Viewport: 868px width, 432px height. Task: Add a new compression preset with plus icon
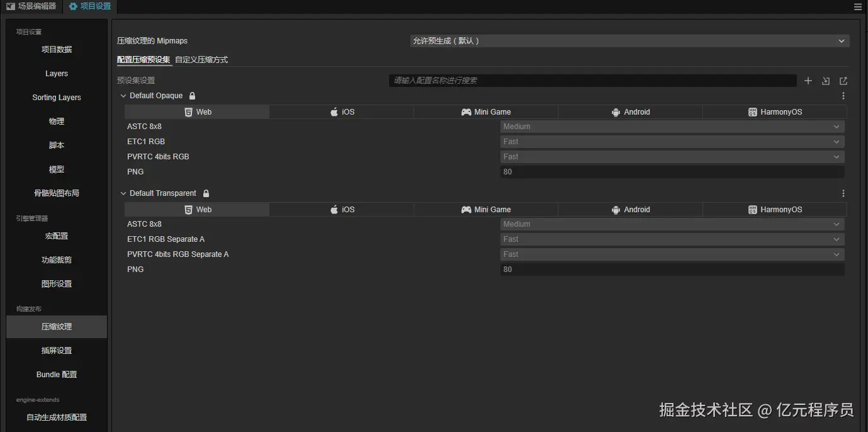(x=808, y=81)
